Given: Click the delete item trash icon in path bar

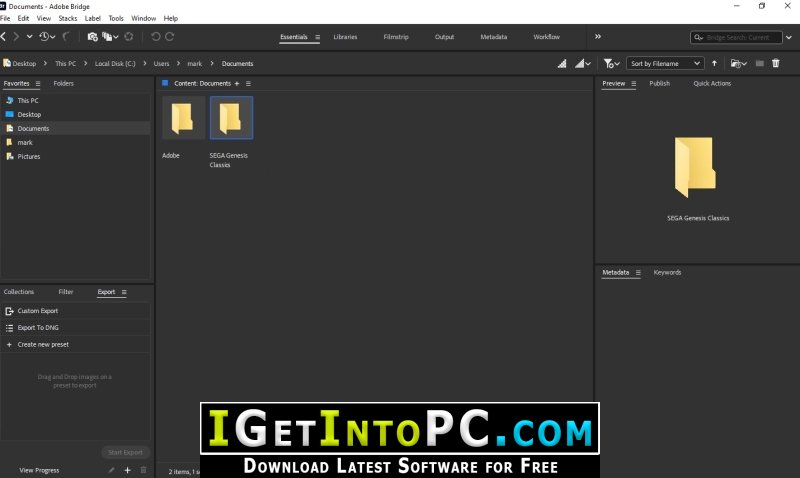Looking at the screenshot, I should click(x=775, y=63).
